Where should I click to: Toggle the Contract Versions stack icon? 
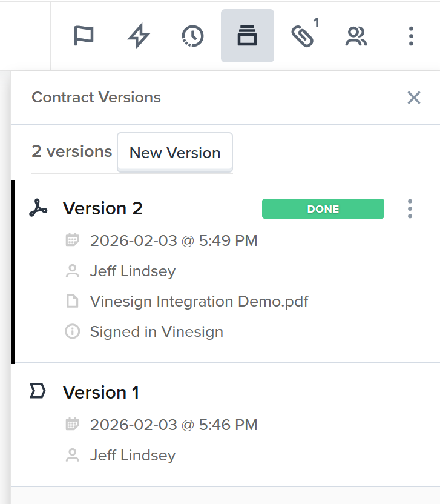pos(247,36)
